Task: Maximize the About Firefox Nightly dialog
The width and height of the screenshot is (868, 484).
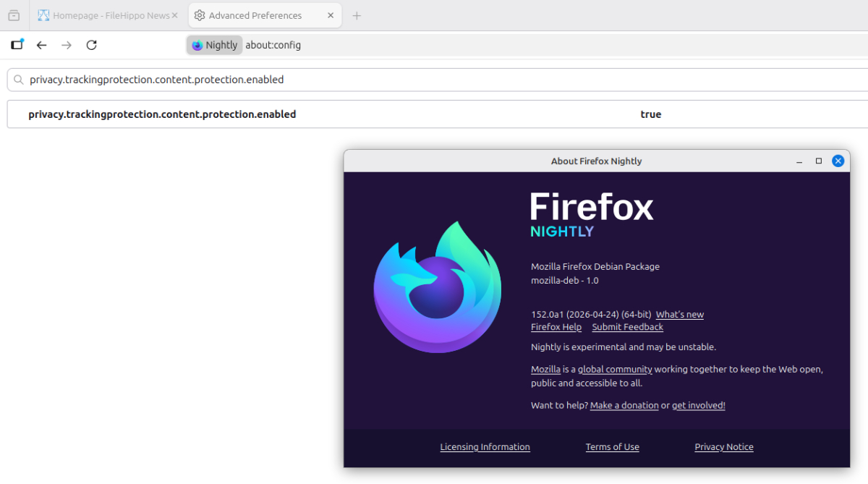Action: [x=819, y=161]
